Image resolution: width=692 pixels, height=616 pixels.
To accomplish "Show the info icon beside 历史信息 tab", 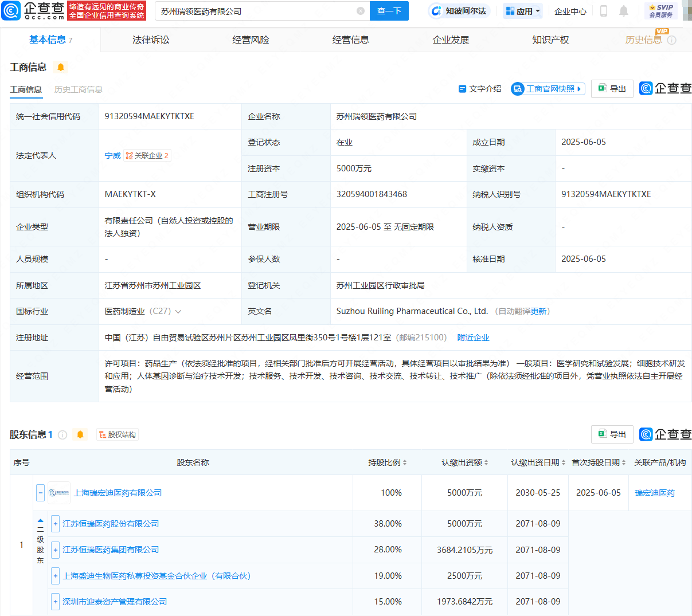I will tap(672, 40).
